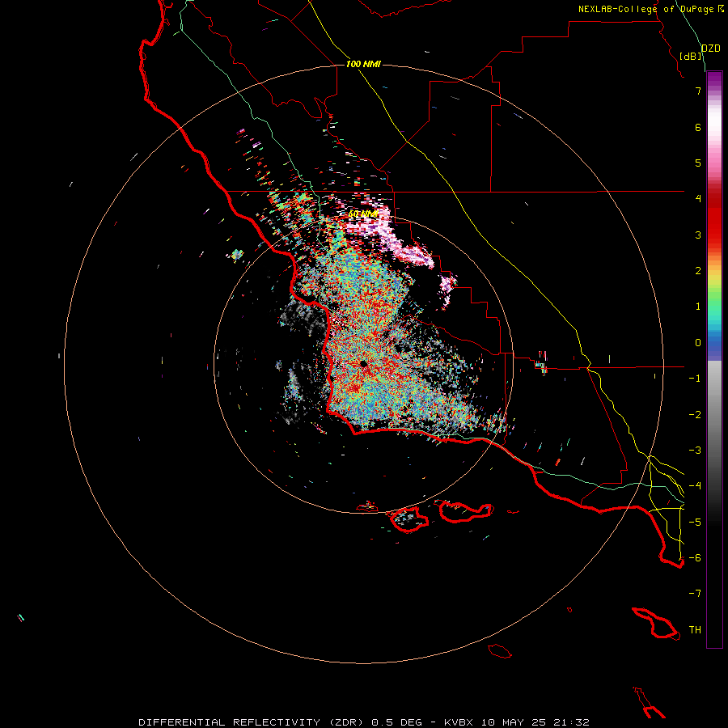Image resolution: width=728 pixels, height=728 pixels.
Task: Click the ZDR color scale bar
Action: [714, 359]
